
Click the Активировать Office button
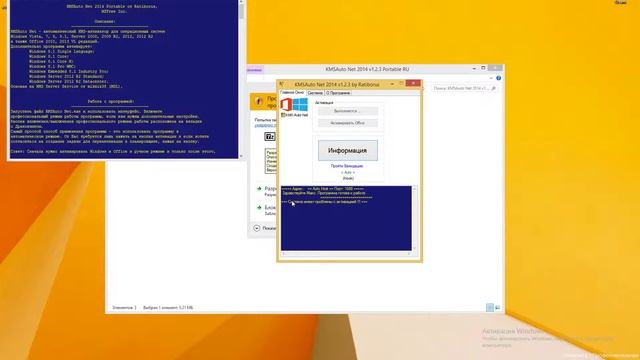(348, 123)
